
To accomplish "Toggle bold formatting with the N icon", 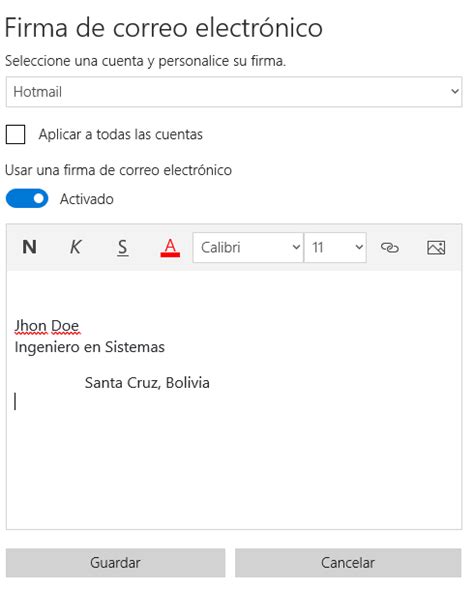I will 29,247.
